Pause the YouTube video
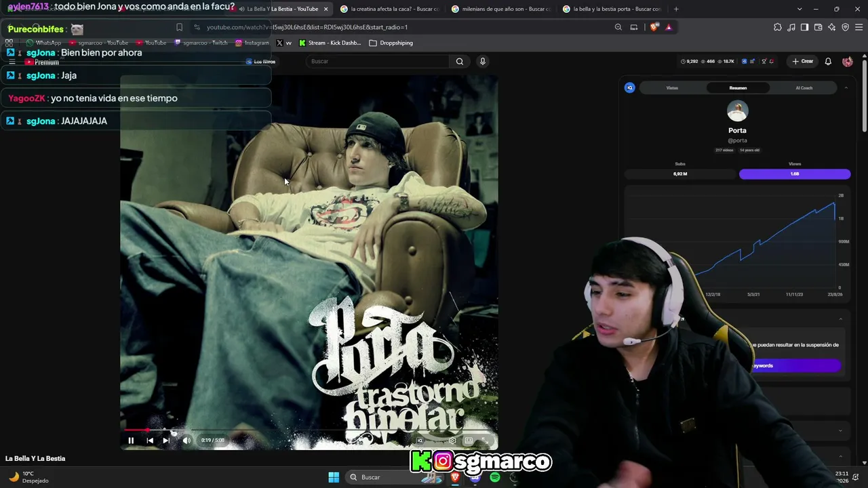This screenshot has height=488, width=868. [131, 441]
